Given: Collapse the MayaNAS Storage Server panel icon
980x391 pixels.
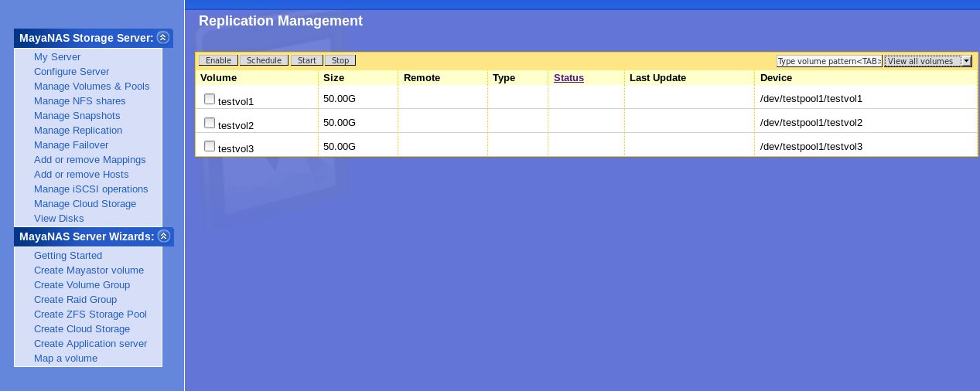Looking at the screenshot, I should [x=162, y=37].
